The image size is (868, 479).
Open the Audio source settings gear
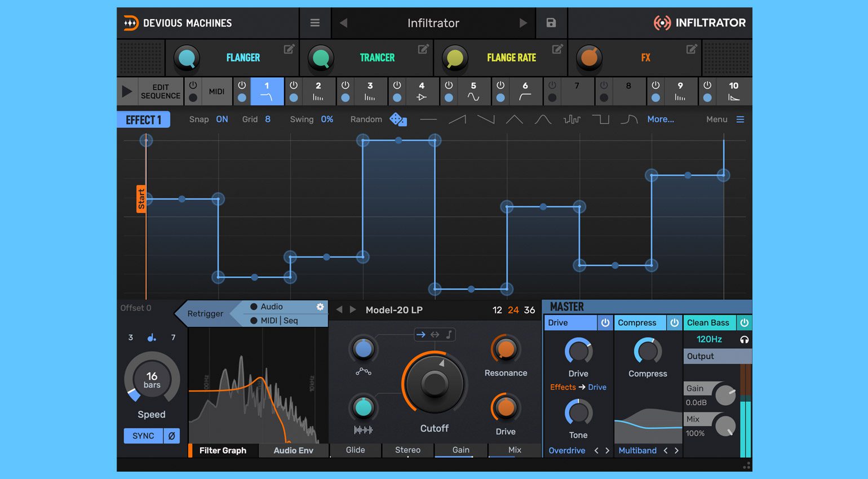tap(320, 307)
